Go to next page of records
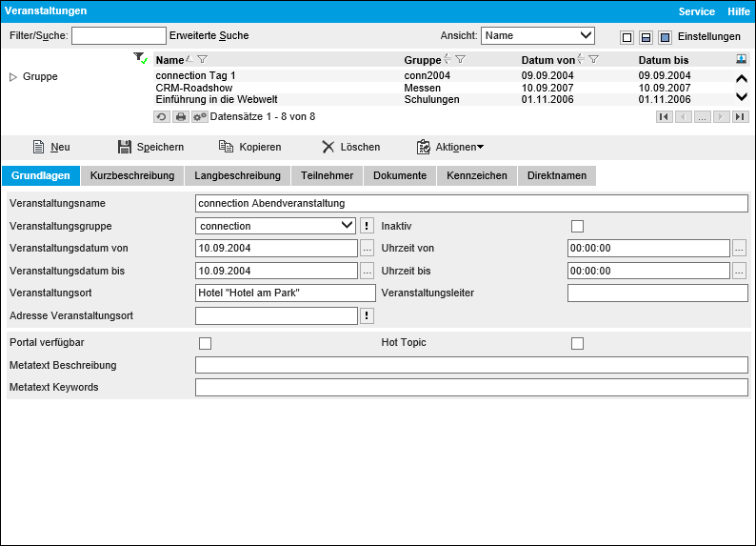 pos(722,116)
